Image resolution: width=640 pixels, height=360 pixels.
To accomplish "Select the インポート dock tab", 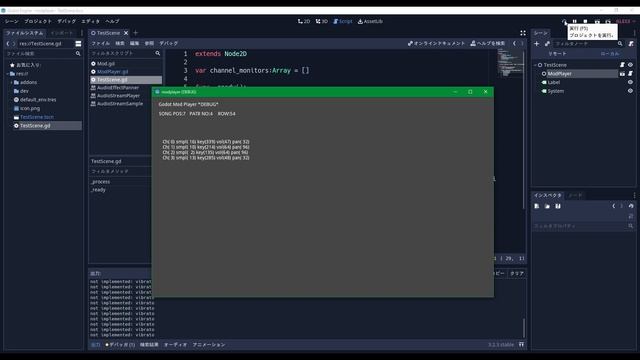I will pos(62,33).
